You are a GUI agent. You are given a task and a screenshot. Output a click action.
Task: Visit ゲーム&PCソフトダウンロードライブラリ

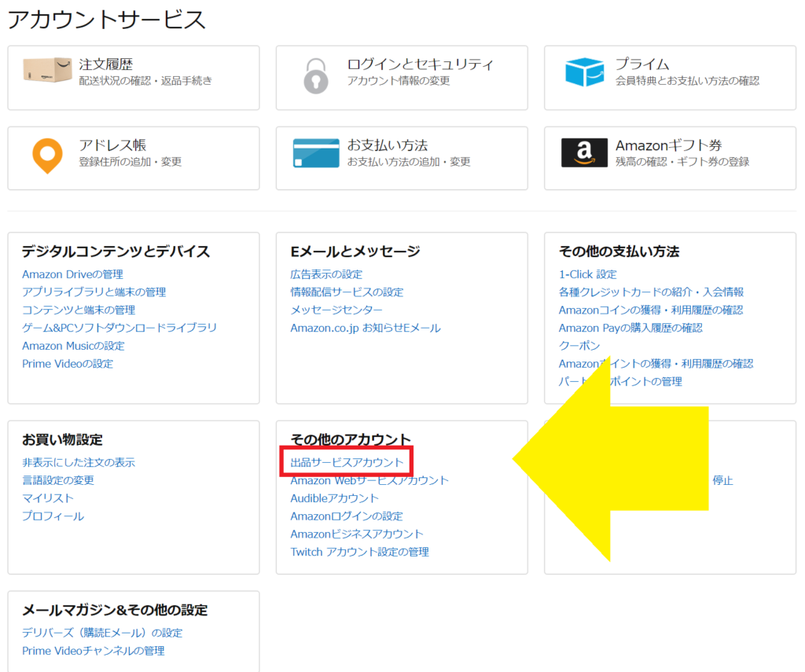pyautogui.click(x=119, y=328)
